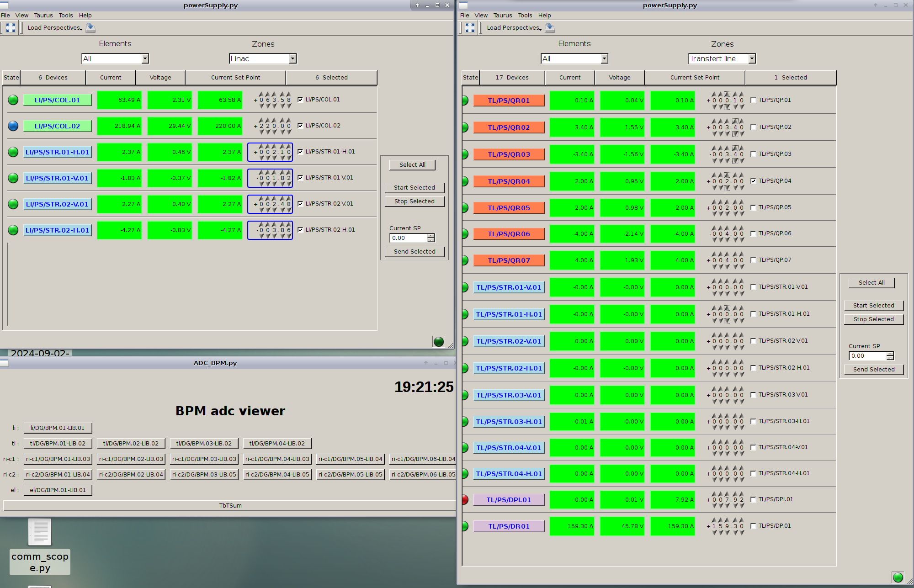The width and height of the screenshot is (914, 588).
Task: Click the red state LED for TL/PS/DPI.01
Action: tap(465, 500)
